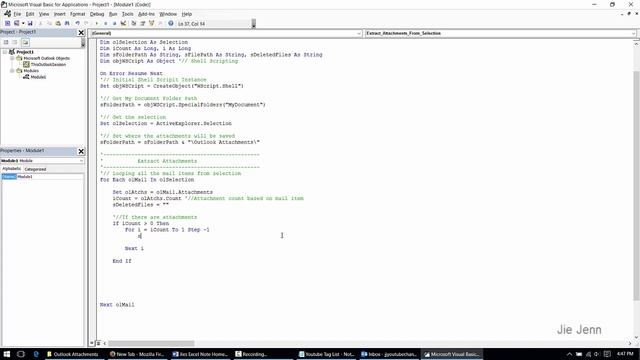This screenshot has height=360, width=640.
Task: Click the code window vertical scrollbar thumb
Action: coord(636,186)
